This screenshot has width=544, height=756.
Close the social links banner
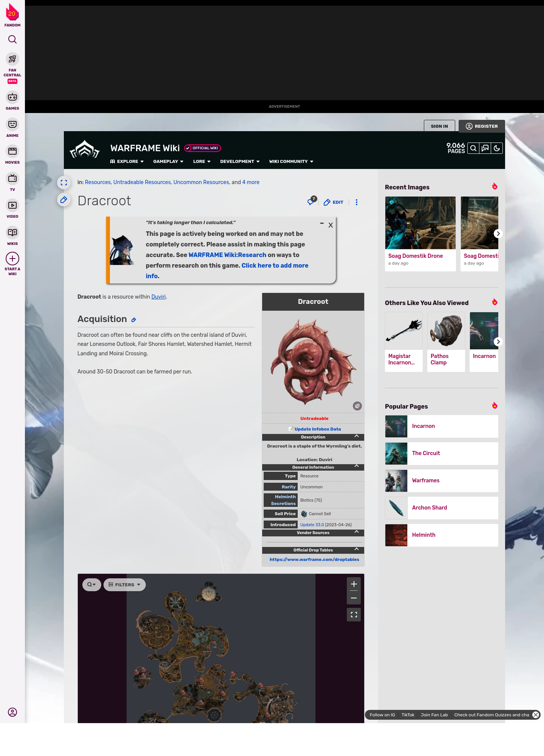coord(536,715)
